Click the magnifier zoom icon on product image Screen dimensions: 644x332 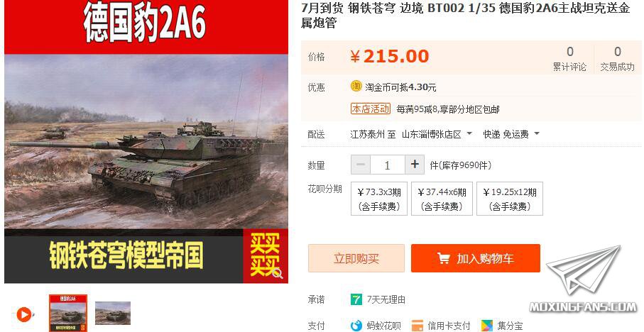click(278, 273)
